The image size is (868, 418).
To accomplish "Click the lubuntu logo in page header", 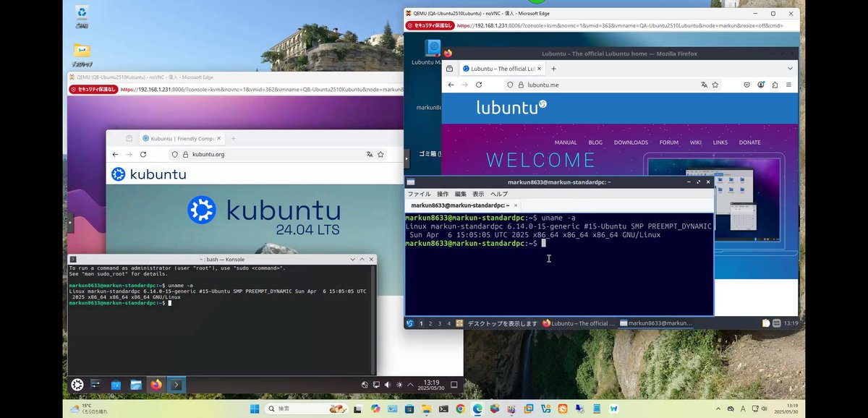I will [x=512, y=108].
